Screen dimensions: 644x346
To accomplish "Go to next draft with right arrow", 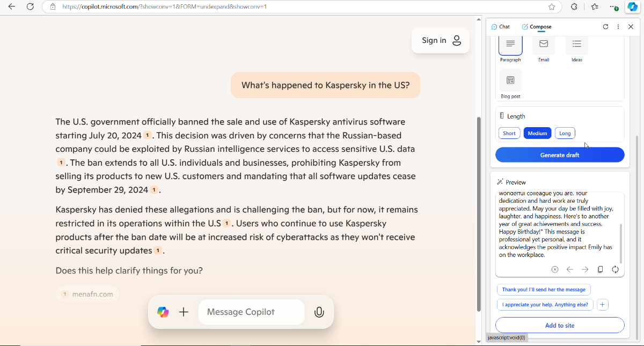I will point(585,269).
